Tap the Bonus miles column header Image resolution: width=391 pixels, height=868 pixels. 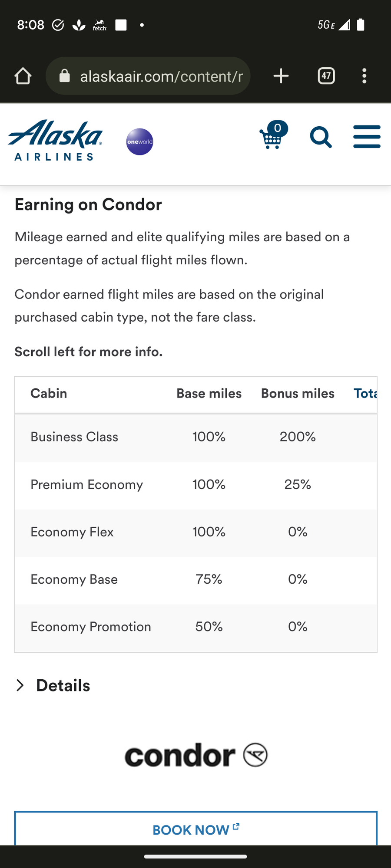298,394
